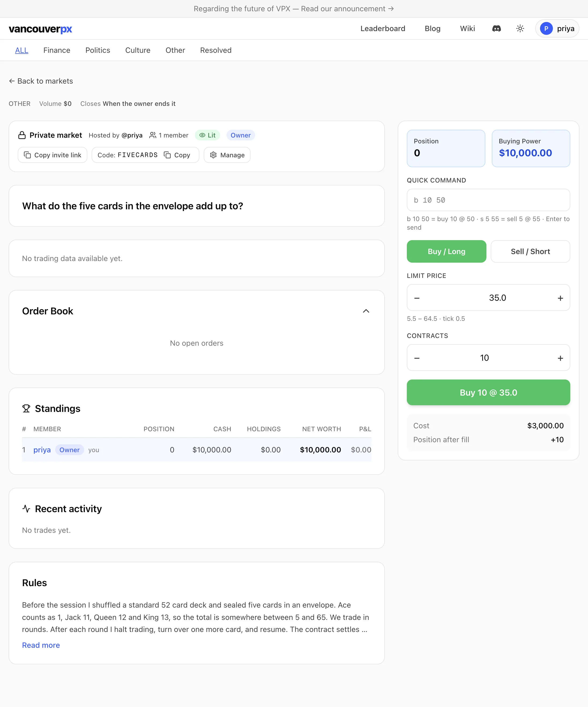Decrease the contracts count
The height and width of the screenshot is (707, 588).
[417, 358]
